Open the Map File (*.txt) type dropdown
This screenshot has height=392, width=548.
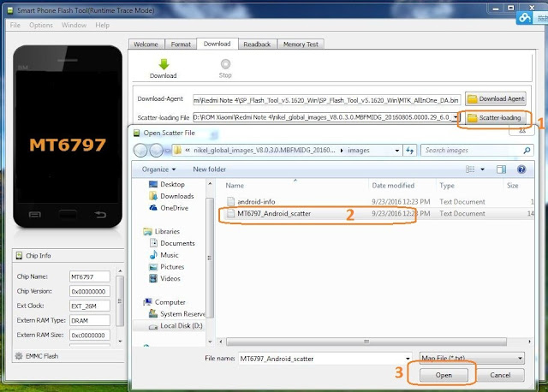(x=472, y=358)
